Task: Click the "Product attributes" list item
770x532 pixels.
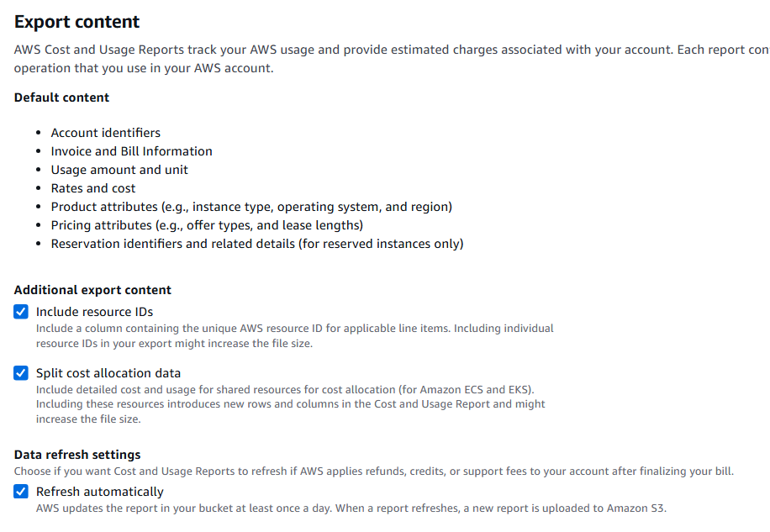Action: [251, 207]
